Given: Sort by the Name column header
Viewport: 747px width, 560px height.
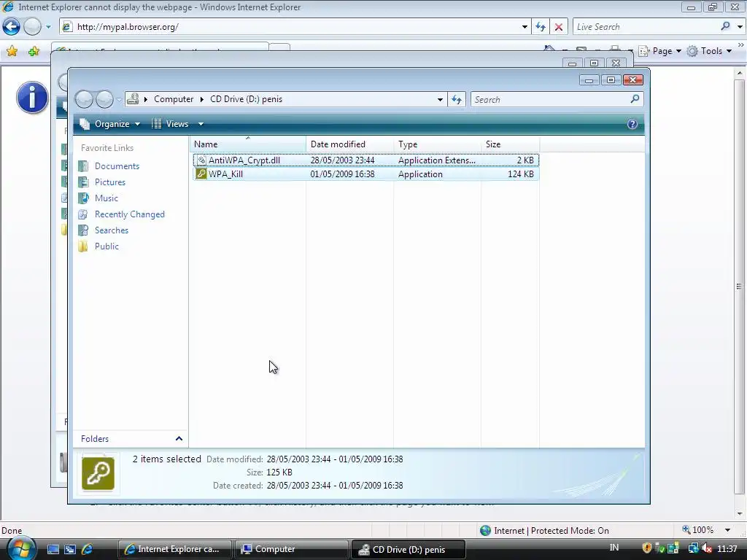Looking at the screenshot, I should (248, 144).
